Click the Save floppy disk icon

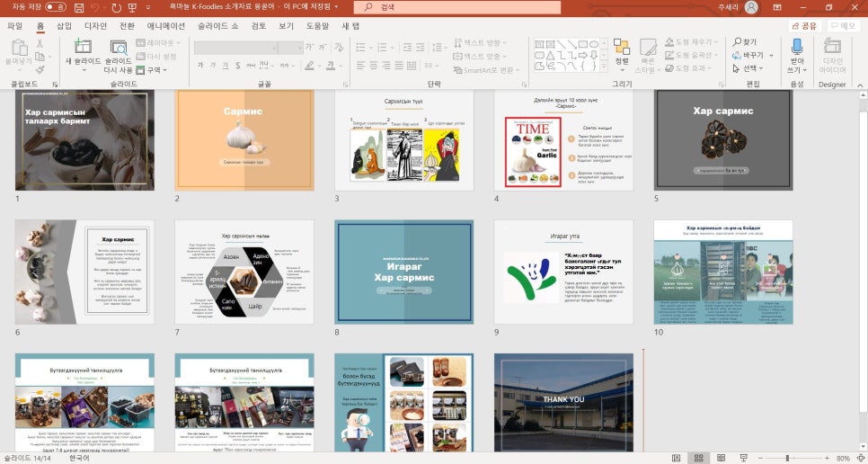point(78,8)
